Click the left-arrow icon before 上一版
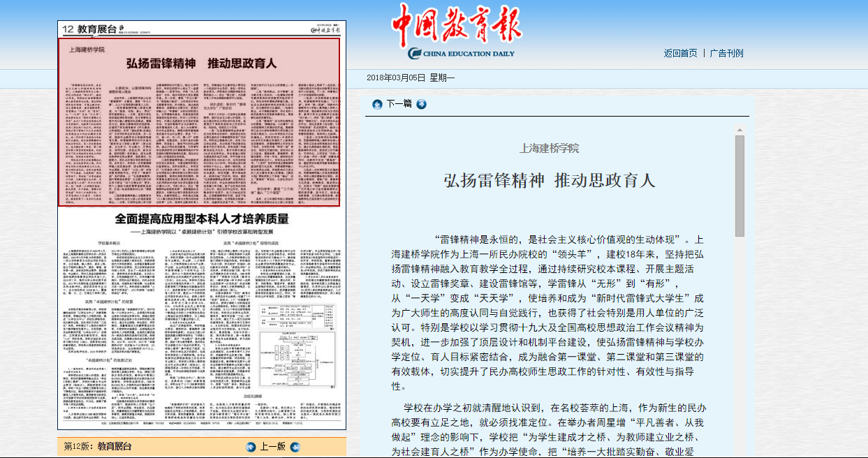Viewport: 868px width, 458px height. (x=251, y=447)
